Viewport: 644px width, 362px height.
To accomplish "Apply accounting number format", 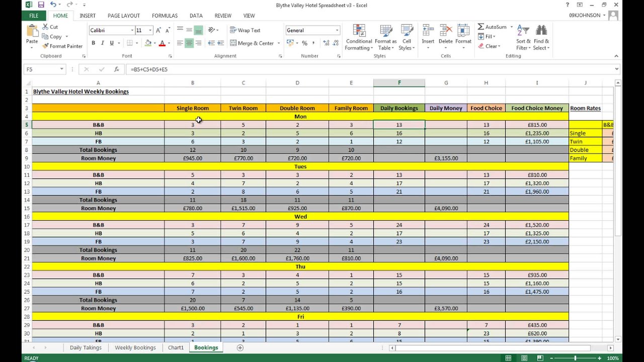I will coord(290,43).
